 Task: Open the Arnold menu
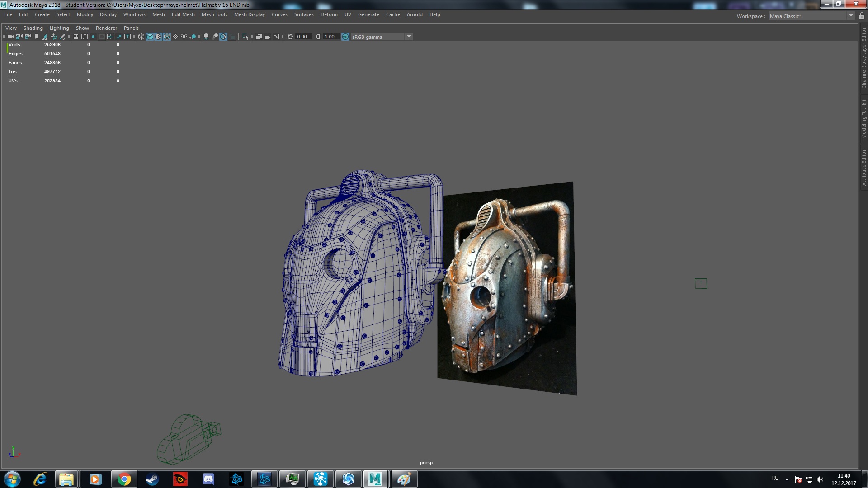pyautogui.click(x=415, y=14)
